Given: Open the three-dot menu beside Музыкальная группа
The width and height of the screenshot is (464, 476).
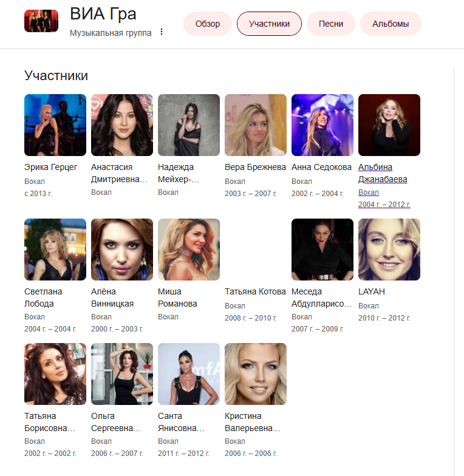Looking at the screenshot, I should pyautogui.click(x=162, y=32).
